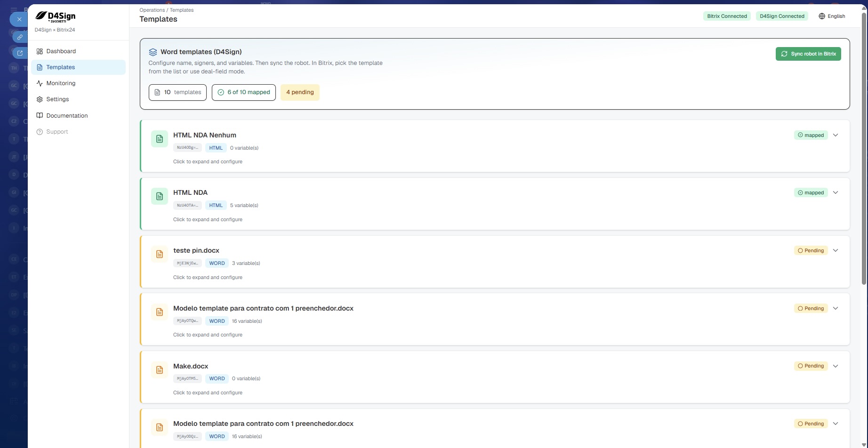Click the document icon of the Modelo template MjAyOTQw
The width and height of the screenshot is (868, 448).
pos(160,312)
